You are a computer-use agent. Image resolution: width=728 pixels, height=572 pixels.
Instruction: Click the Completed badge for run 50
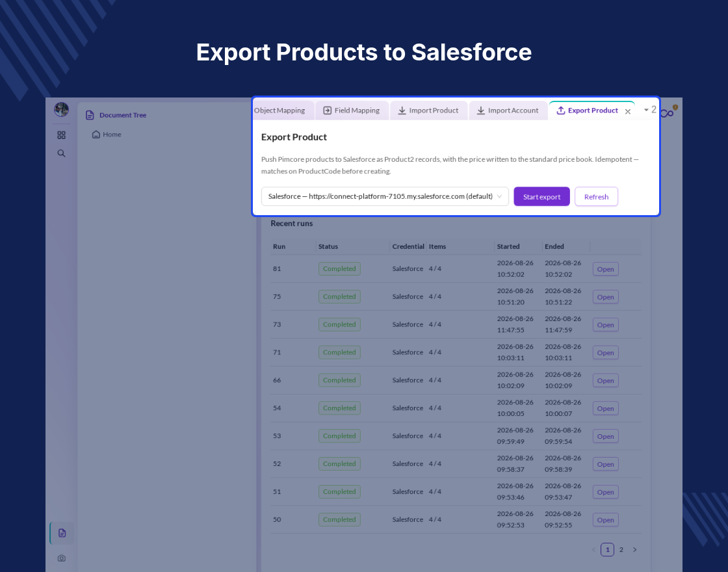(339, 519)
